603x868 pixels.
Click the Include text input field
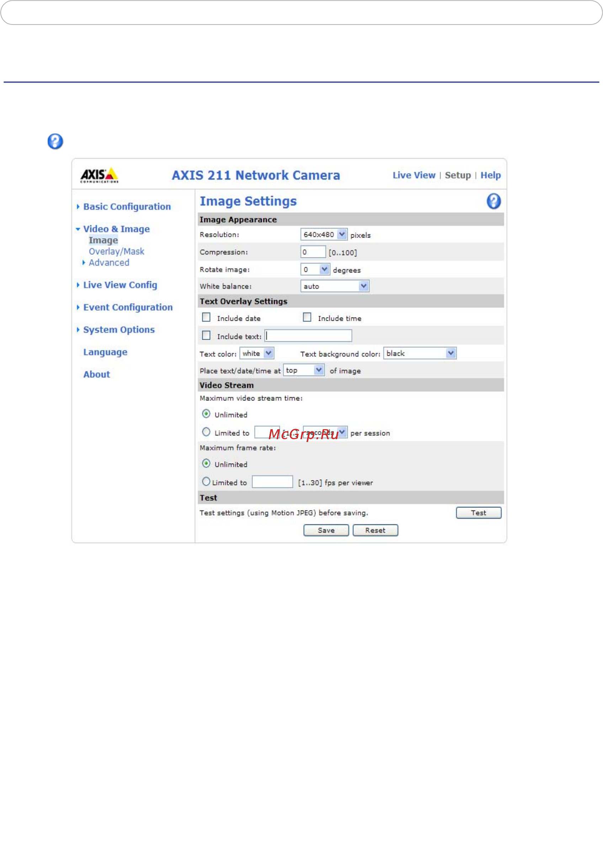coord(308,335)
